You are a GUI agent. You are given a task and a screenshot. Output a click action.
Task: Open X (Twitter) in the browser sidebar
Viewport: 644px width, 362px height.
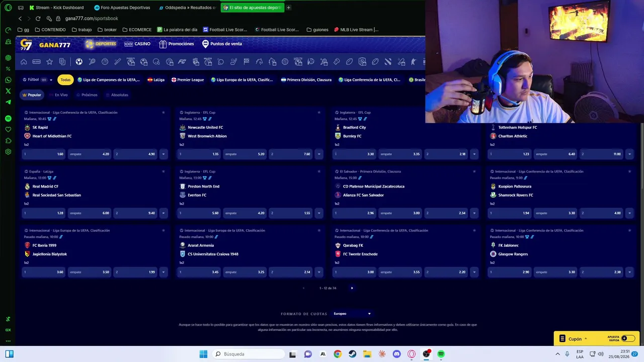coord(8,91)
